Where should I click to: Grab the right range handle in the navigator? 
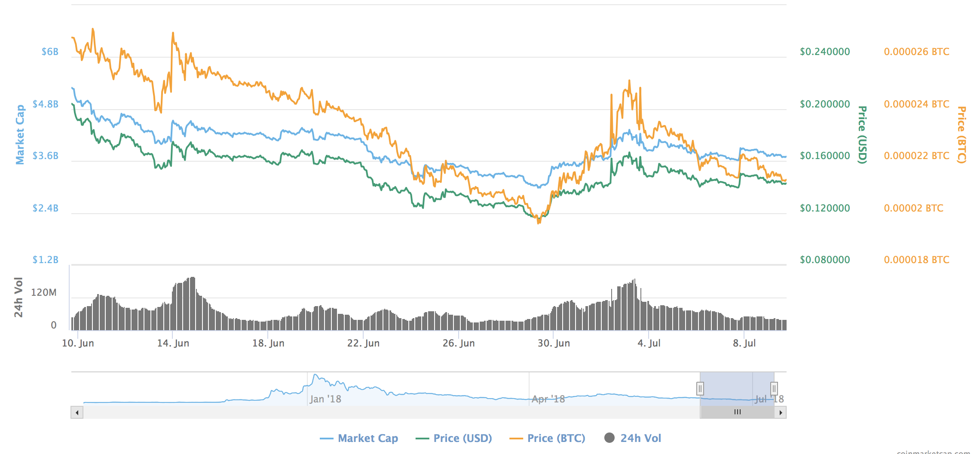click(x=774, y=389)
